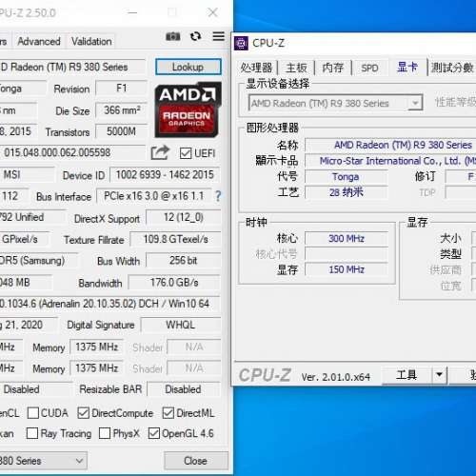
Task: Click the Resizable BAR Disabled value
Action: 184,389
